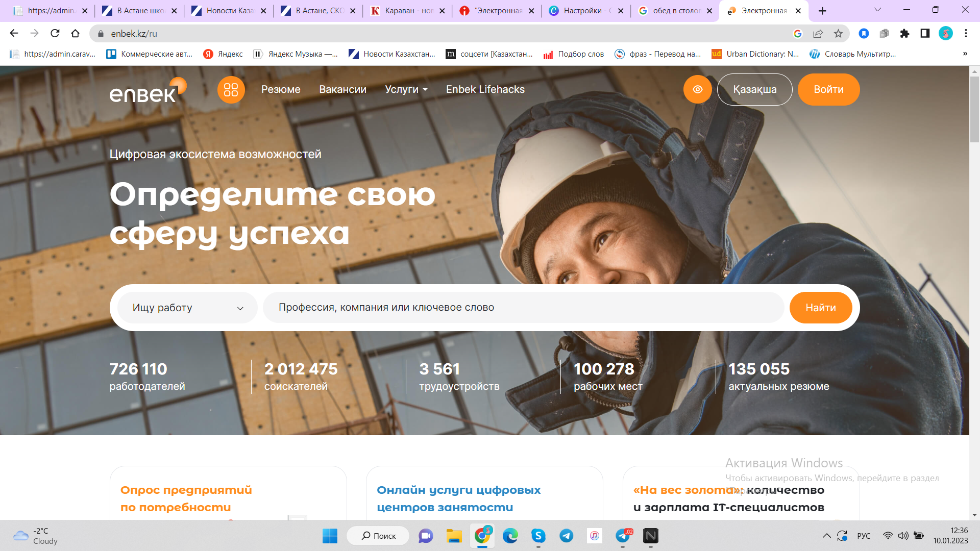Go to browser home page icon
Viewport: 980px width, 551px height.
pyautogui.click(x=76, y=34)
